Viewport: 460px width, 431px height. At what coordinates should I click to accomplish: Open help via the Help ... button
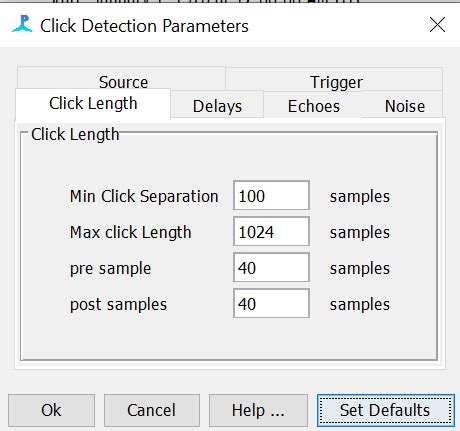[x=258, y=410]
